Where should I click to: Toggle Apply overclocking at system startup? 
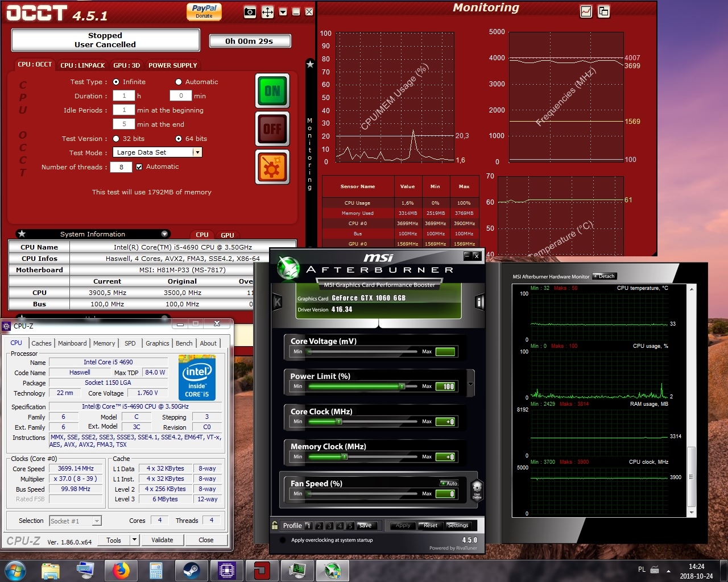pyautogui.click(x=283, y=540)
